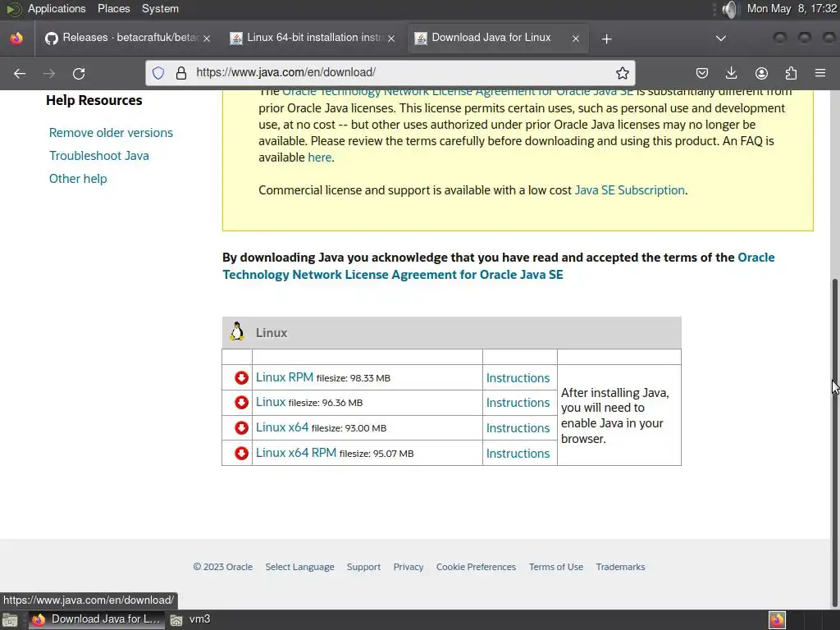
Task: Switch to the vm3 taskbar window
Action: point(190,619)
